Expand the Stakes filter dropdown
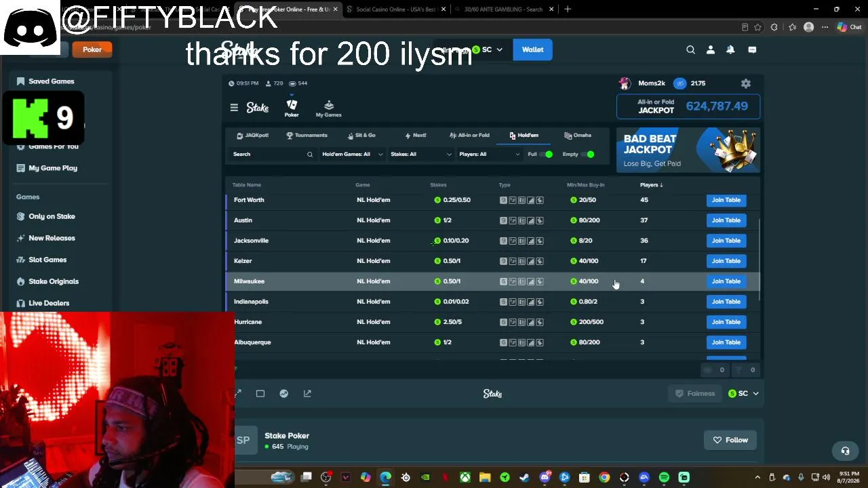Image resolution: width=868 pixels, height=488 pixels. [420, 155]
